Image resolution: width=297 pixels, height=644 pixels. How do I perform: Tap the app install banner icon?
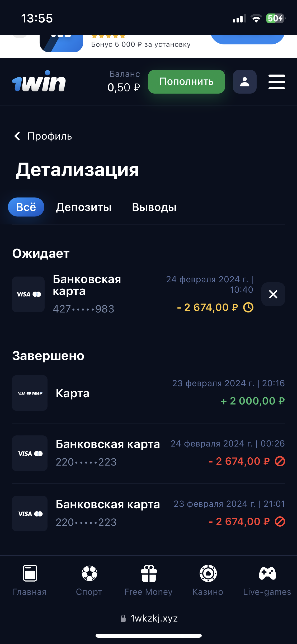61,44
